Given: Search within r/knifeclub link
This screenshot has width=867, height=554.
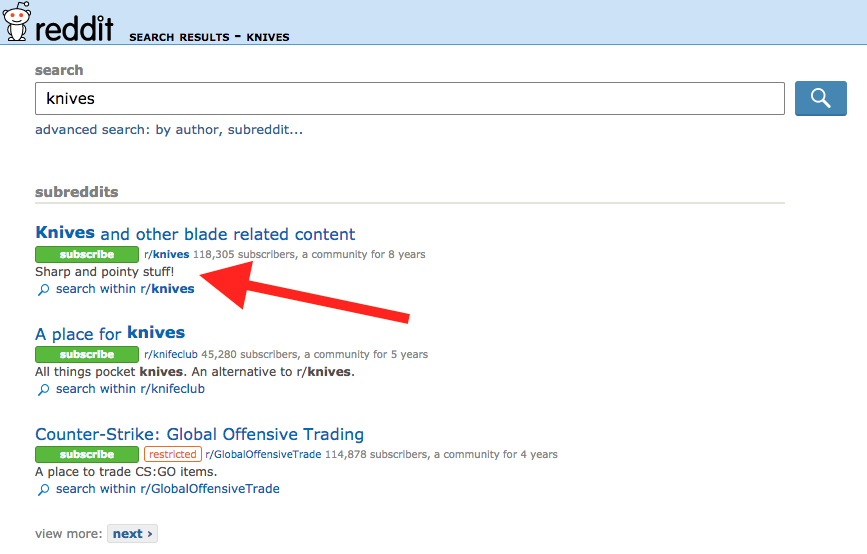Looking at the screenshot, I should tap(130, 389).
